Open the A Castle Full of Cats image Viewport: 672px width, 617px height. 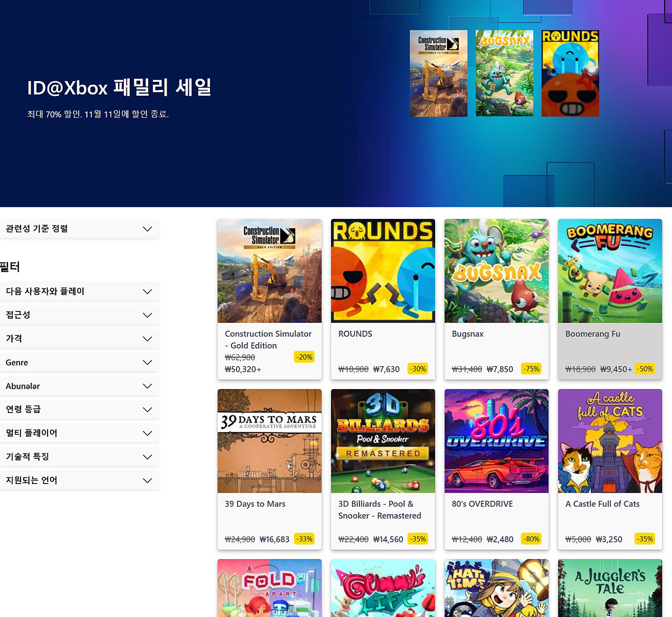(610, 441)
